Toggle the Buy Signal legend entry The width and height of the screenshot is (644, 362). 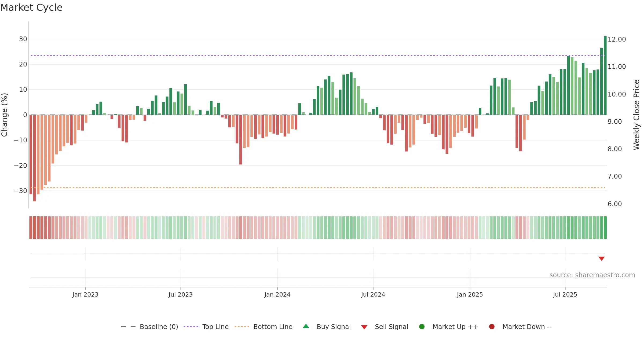click(x=327, y=327)
